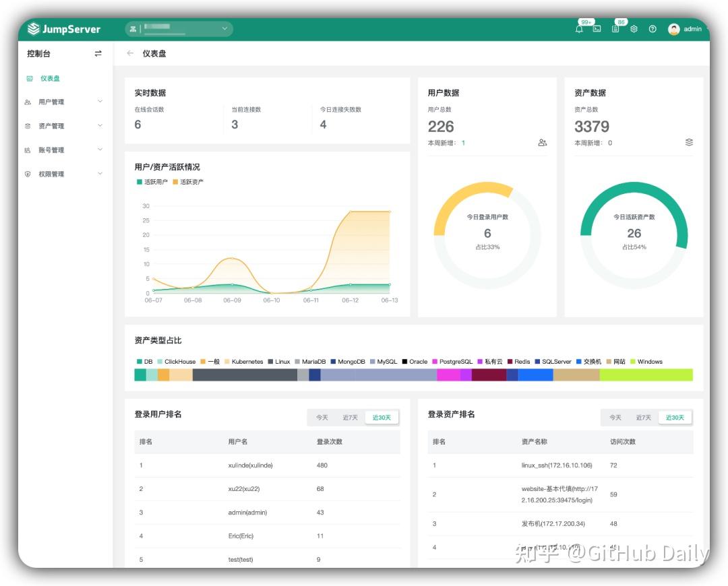This screenshot has height=586, width=728.
Task: Switch 登录用户排名 to 今天
Action: click(322, 418)
